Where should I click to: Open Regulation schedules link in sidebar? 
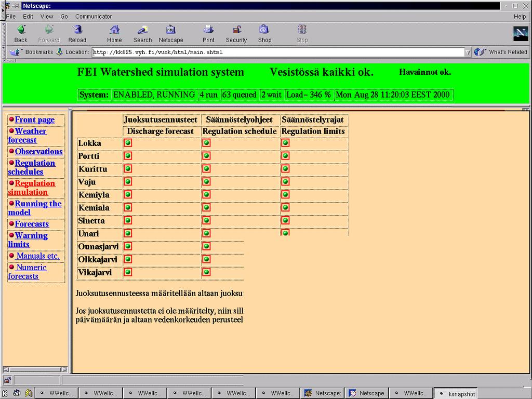32,167
